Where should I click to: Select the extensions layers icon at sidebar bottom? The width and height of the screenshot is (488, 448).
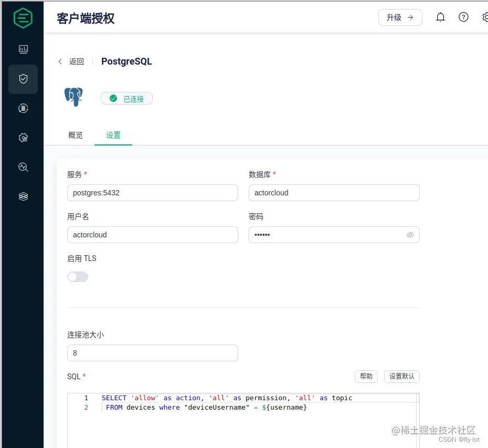point(22,196)
